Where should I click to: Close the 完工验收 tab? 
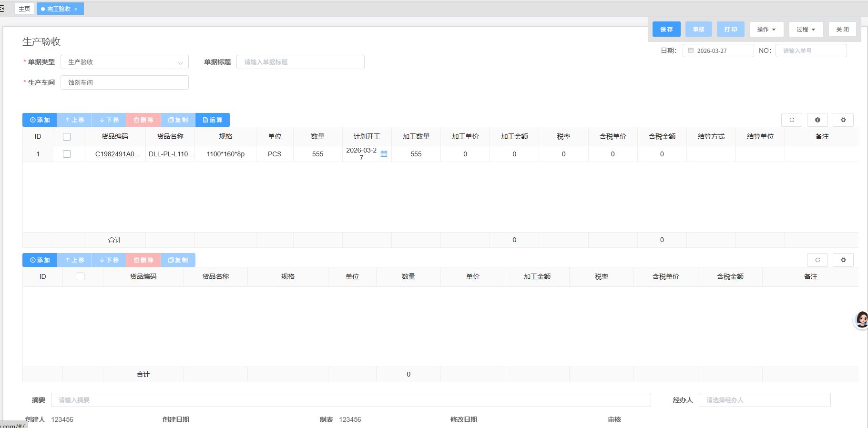76,9
